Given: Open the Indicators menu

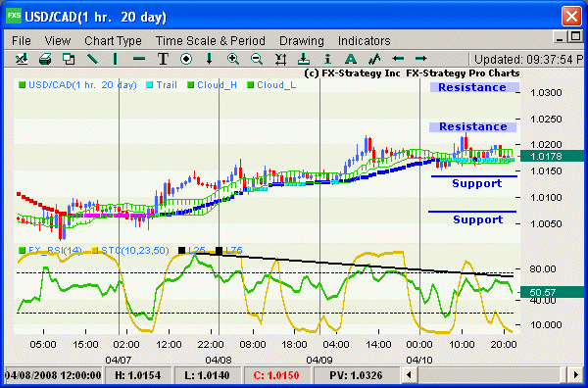Looking at the screenshot, I should [x=365, y=40].
